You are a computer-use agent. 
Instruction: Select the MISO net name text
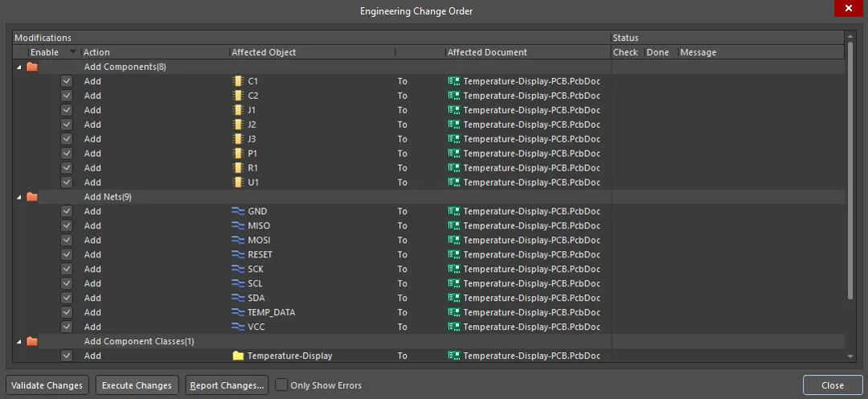[259, 225]
